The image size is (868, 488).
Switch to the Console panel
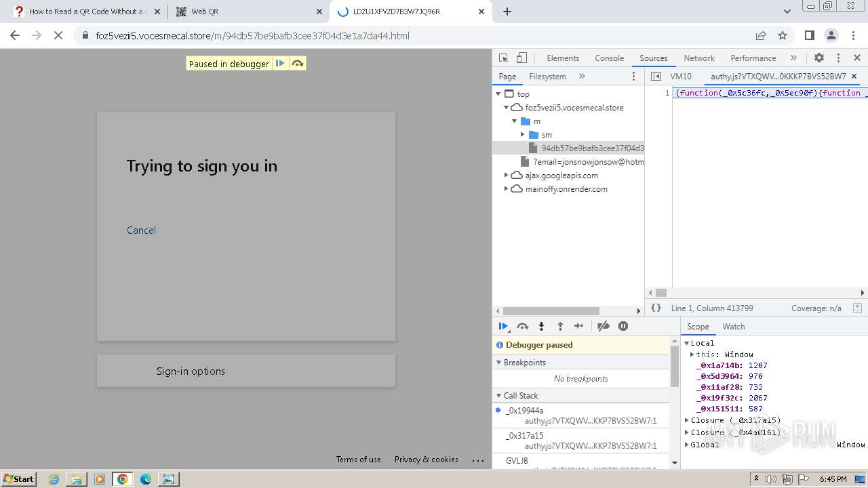point(609,58)
